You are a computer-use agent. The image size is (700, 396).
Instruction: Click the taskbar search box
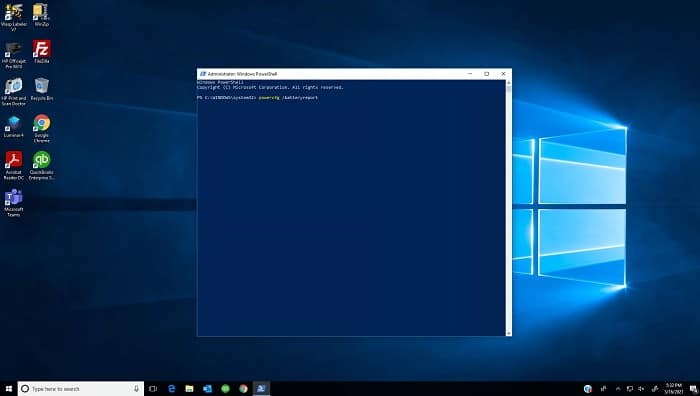tap(81, 389)
